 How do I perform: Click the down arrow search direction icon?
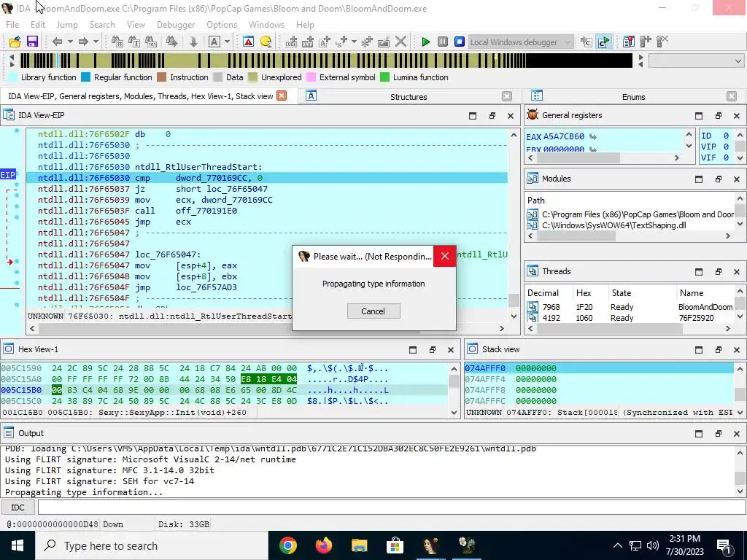pos(193,42)
